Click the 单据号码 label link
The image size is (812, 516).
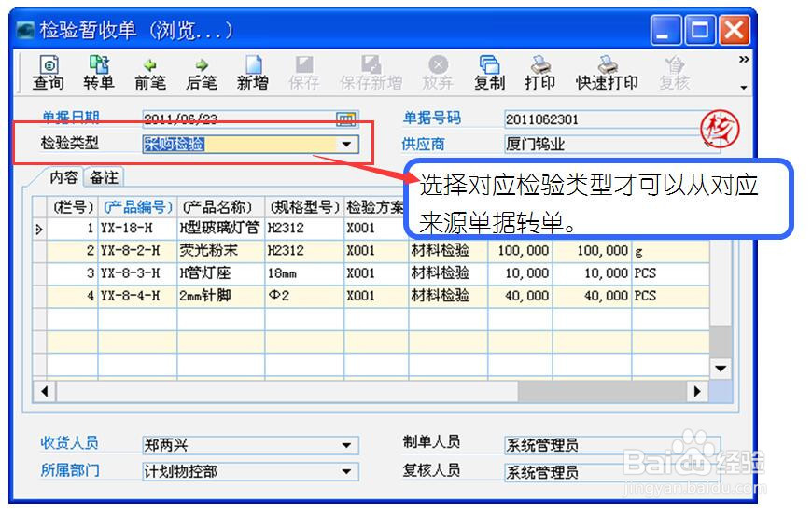click(x=431, y=118)
